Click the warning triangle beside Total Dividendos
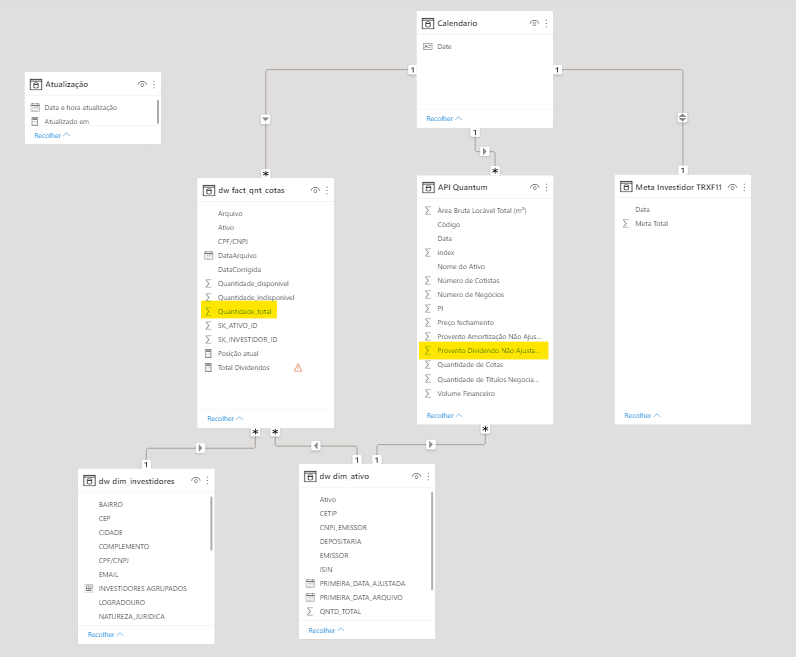This screenshot has width=796, height=657. (x=298, y=368)
